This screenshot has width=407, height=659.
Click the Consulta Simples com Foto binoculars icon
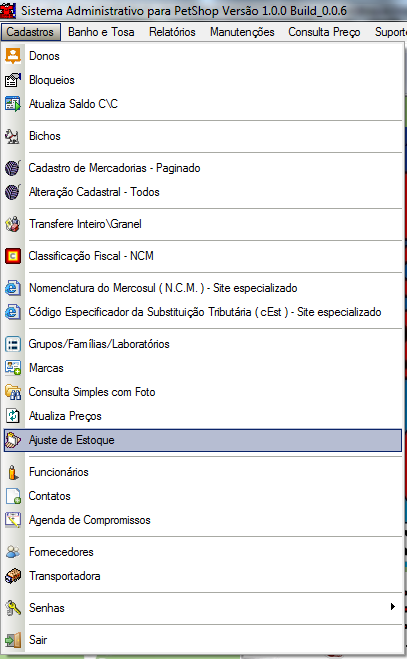point(13,392)
